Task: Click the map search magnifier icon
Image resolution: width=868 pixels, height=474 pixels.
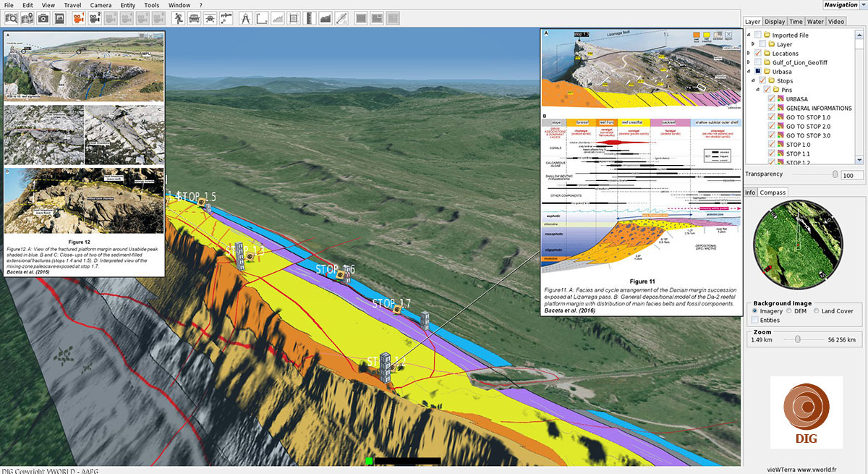Action: 12,18
